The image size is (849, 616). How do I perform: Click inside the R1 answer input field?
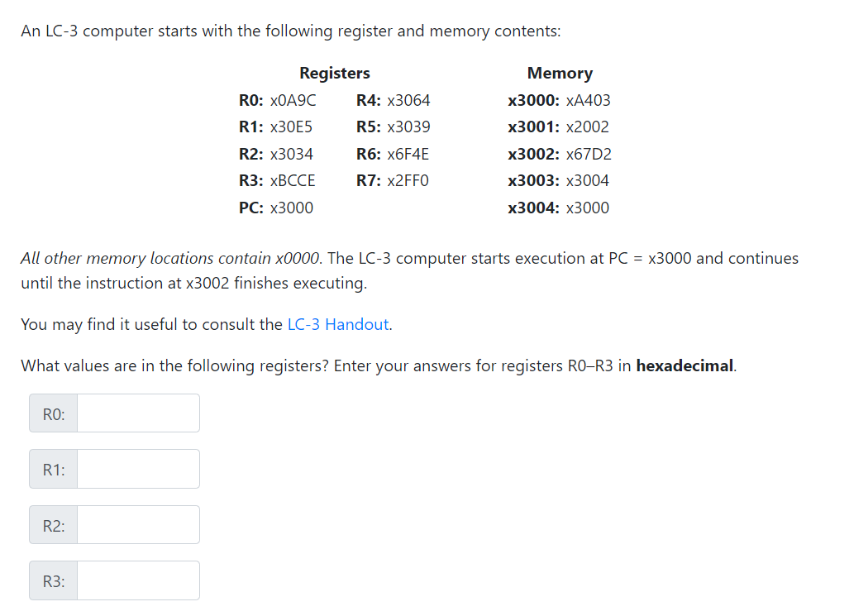136,469
